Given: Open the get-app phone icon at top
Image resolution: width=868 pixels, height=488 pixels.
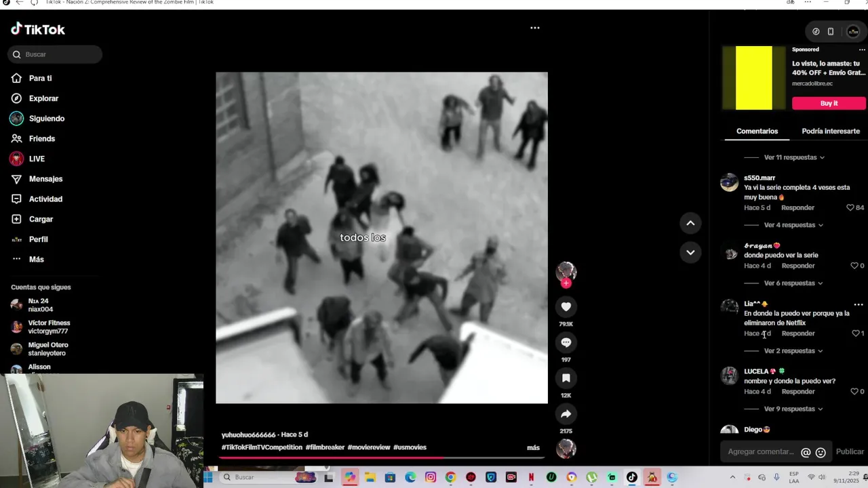Looking at the screenshot, I should [x=831, y=32].
